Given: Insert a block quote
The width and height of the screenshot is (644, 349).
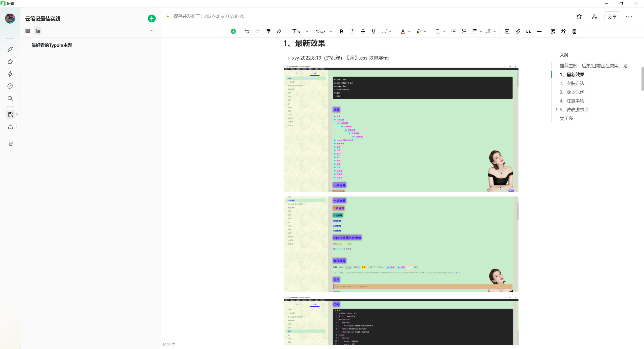Looking at the screenshot, I should click(529, 31).
